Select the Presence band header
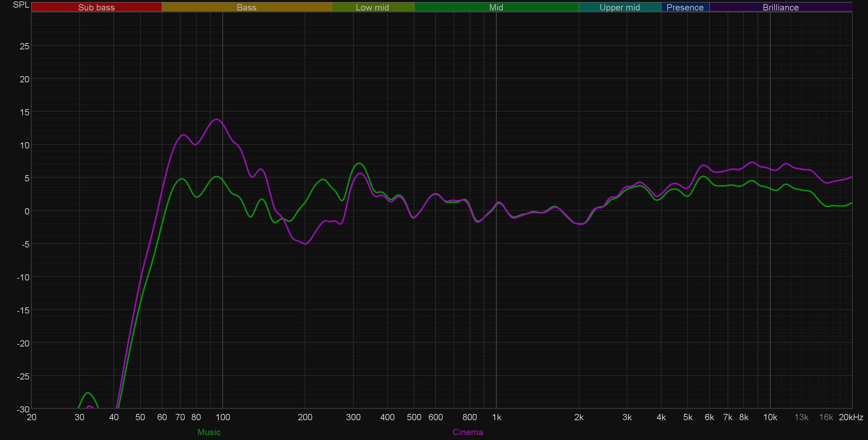The image size is (868, 440). [x=685, y=7]
